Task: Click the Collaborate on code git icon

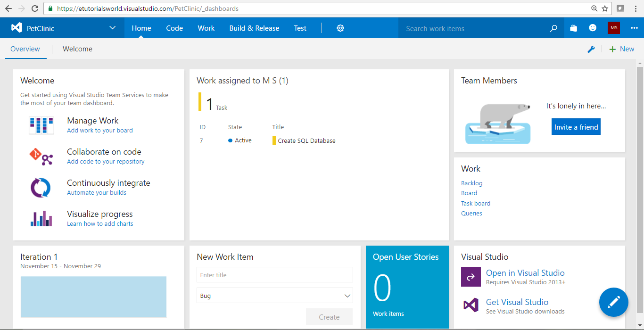Action: click(41, 157)
